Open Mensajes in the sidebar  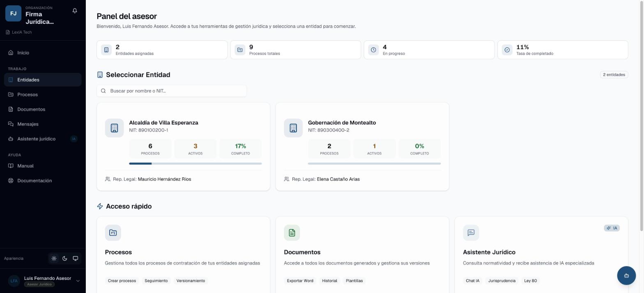(43, 124)
